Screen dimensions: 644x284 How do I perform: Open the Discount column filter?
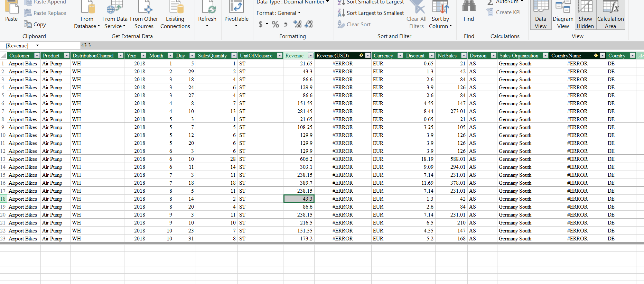click(x=432, y=56)
